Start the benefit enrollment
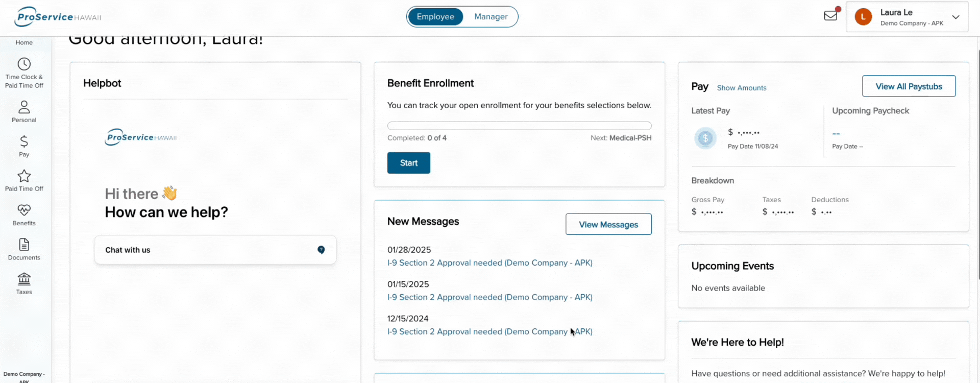This screenshot has width=980, height=383. coord(409,163)
